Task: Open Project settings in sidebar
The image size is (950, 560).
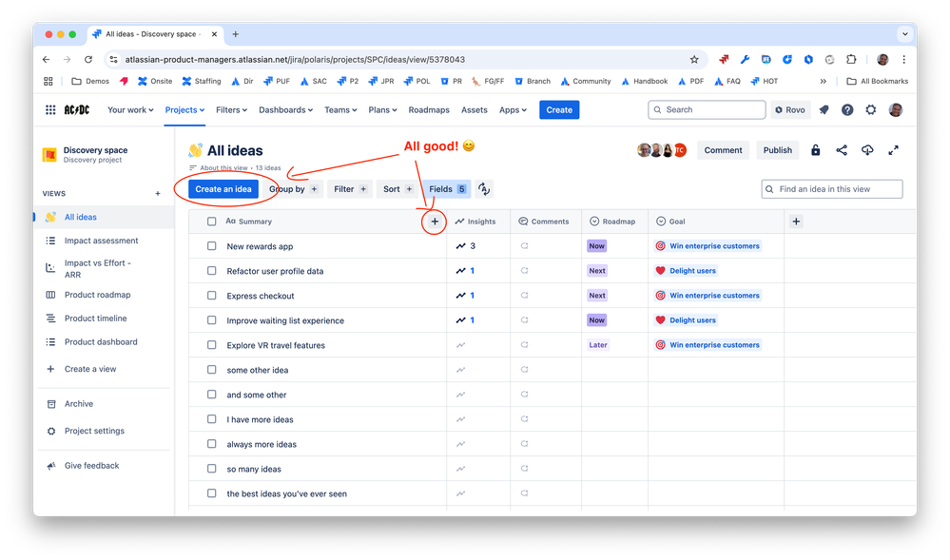Action: pos(94,431)
